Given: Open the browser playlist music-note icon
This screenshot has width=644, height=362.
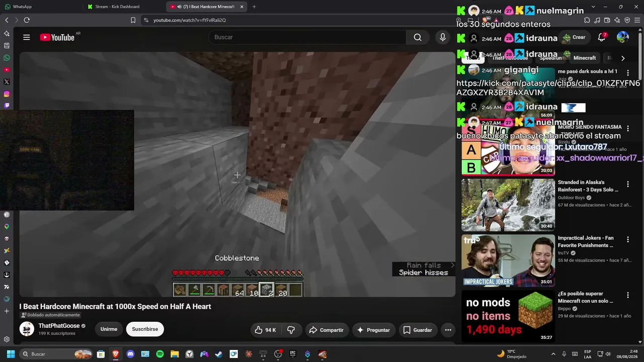Looking at the screenshot, I should click(597, 20).
